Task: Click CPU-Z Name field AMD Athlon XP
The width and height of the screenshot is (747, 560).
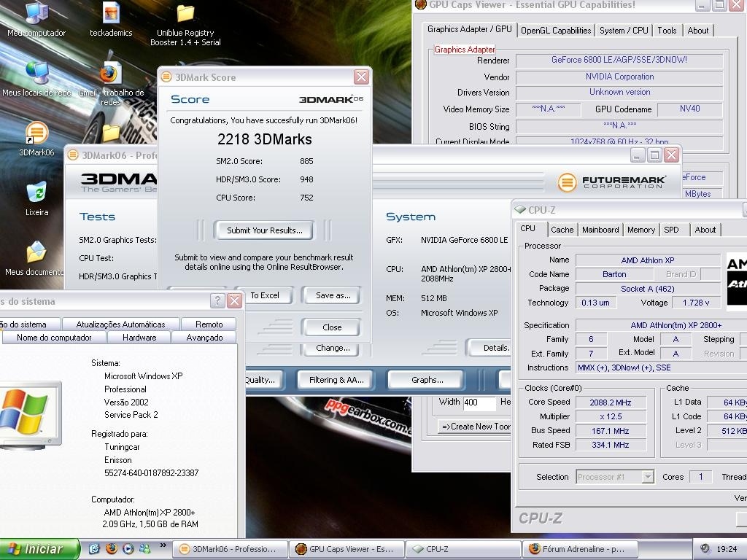Action: coord(648,260)
